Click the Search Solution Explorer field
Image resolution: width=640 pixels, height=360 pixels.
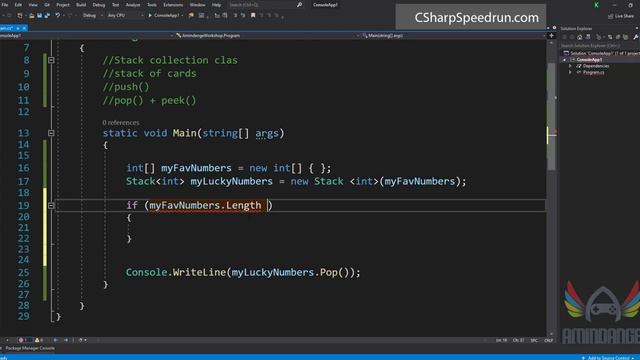tap(599, 45)
